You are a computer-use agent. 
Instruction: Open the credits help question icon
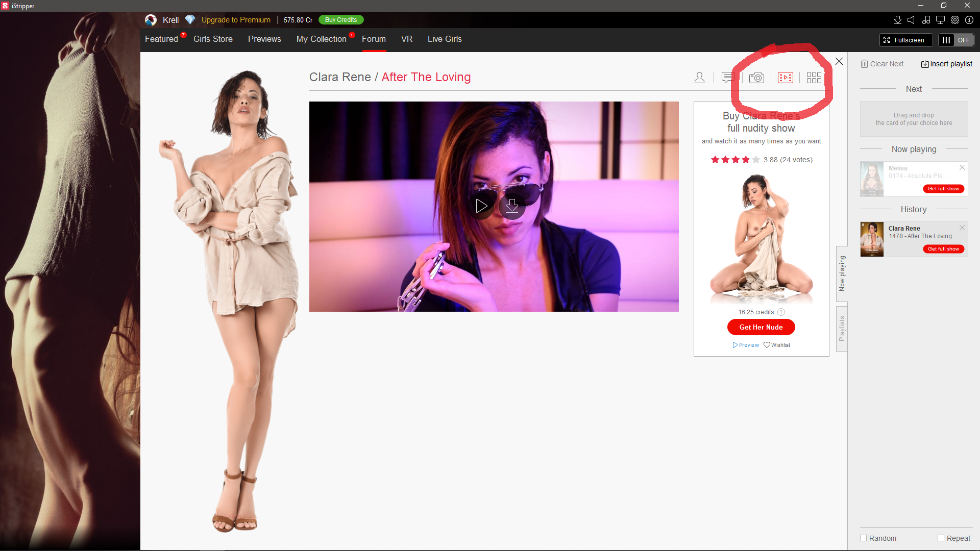coord(781,312)
